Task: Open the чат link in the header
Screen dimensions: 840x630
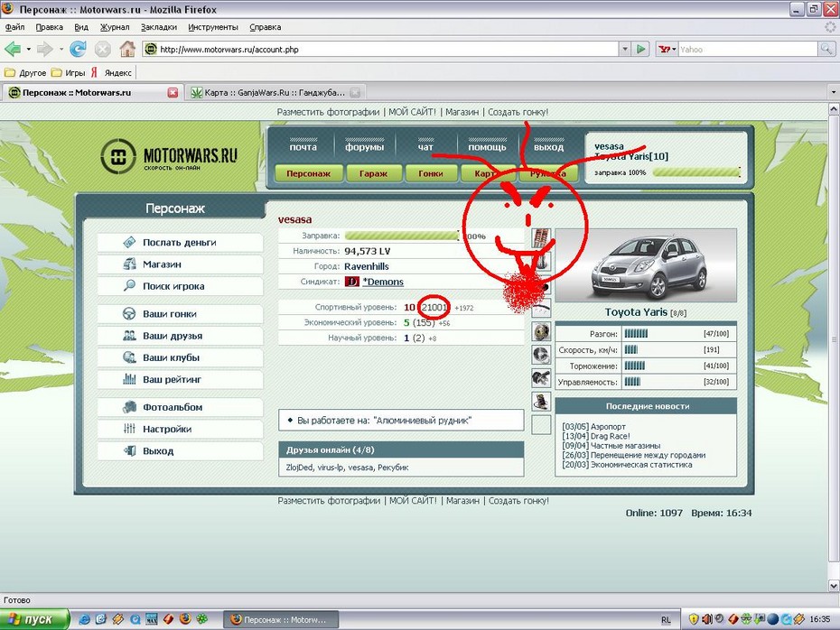Action: tap(425, 146)
